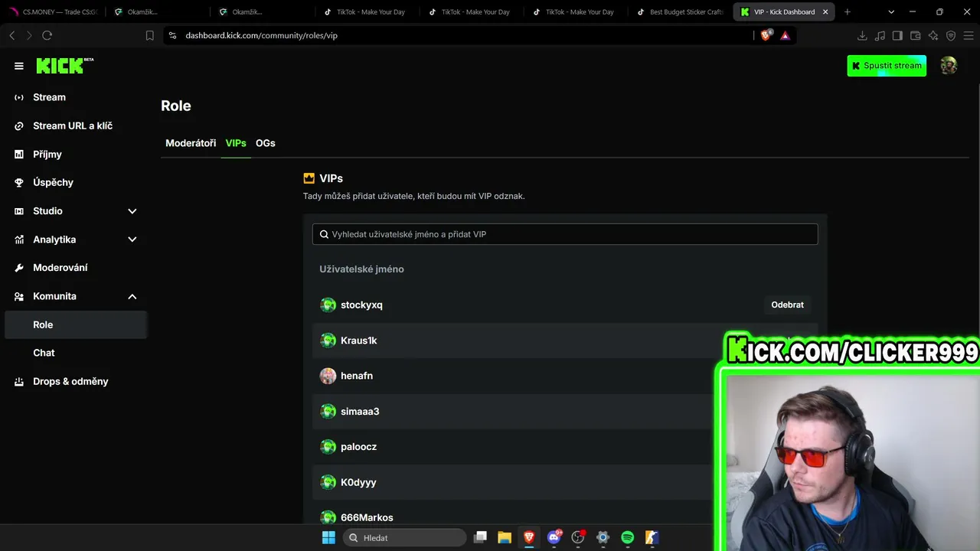Click the browser address bar URL

coord(261,36)
